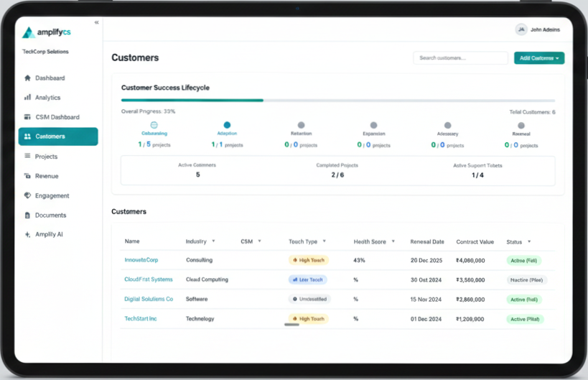Click the Projects list icon
This screenshot has width=588, height=380.
tap(27, 156)
